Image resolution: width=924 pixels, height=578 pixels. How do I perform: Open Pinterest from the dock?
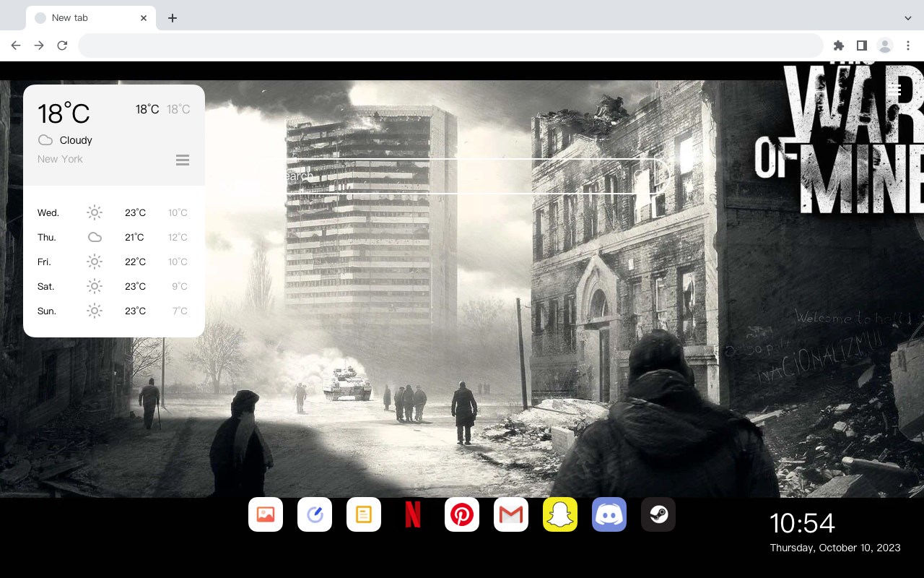(x=462, y=514)
